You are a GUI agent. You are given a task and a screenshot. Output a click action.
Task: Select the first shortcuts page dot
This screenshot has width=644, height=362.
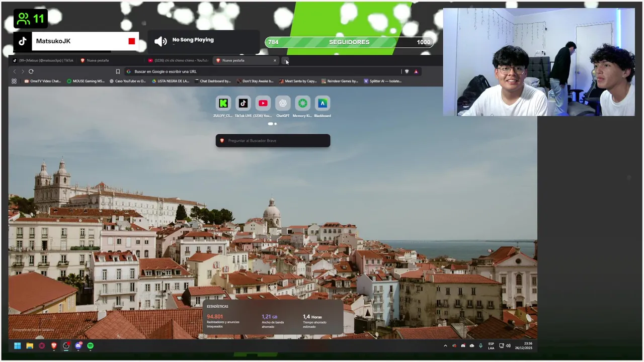271,124
